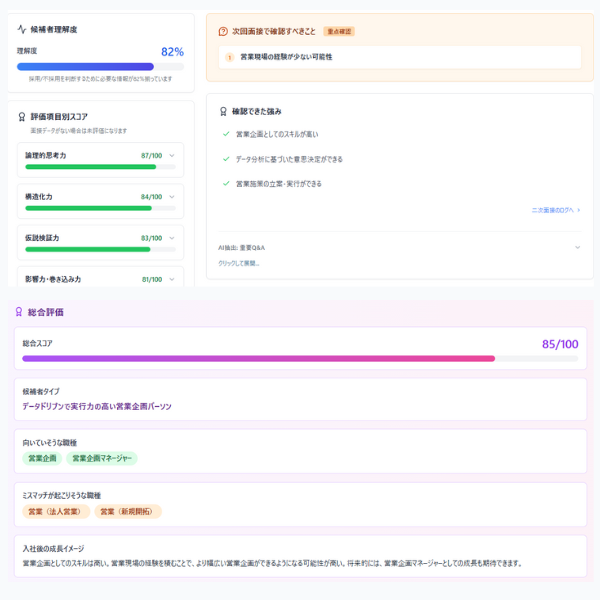This screenshot has width=600, height=600.
Task: Click the question icon beside 次回面接で確認すべきこと
Action: [223, 31]
